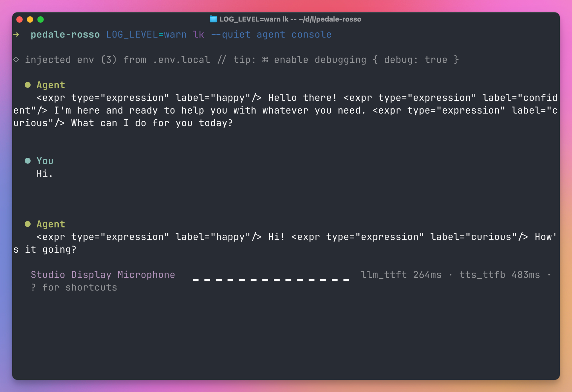Click the window title LOG_LEVEL=warn lk text

254,19
